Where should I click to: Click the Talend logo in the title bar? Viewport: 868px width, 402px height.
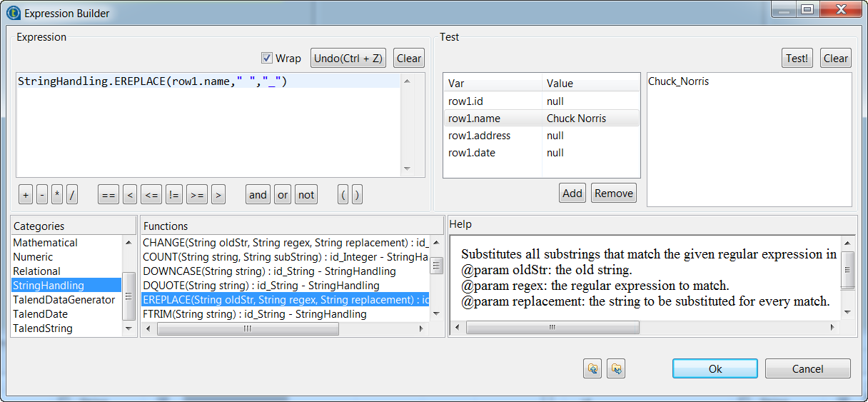tap(12, 12)
